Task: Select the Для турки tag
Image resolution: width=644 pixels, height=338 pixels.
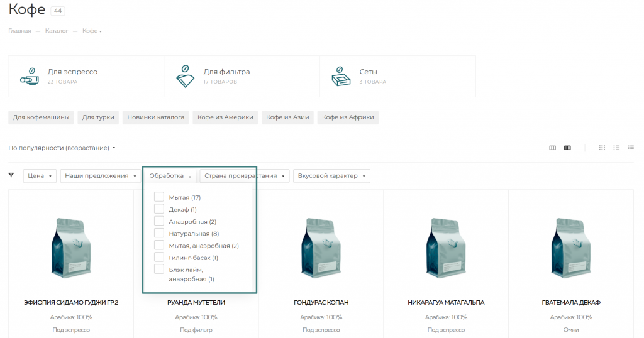Action: [97, 117]
